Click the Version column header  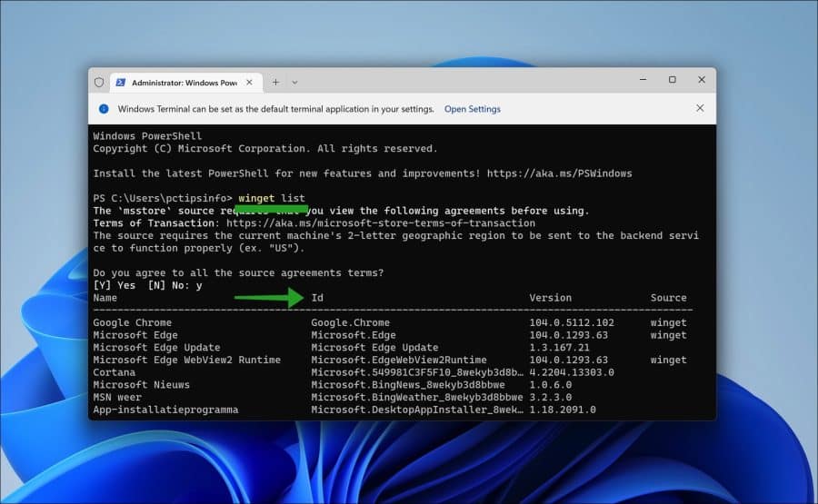(551, 298)
